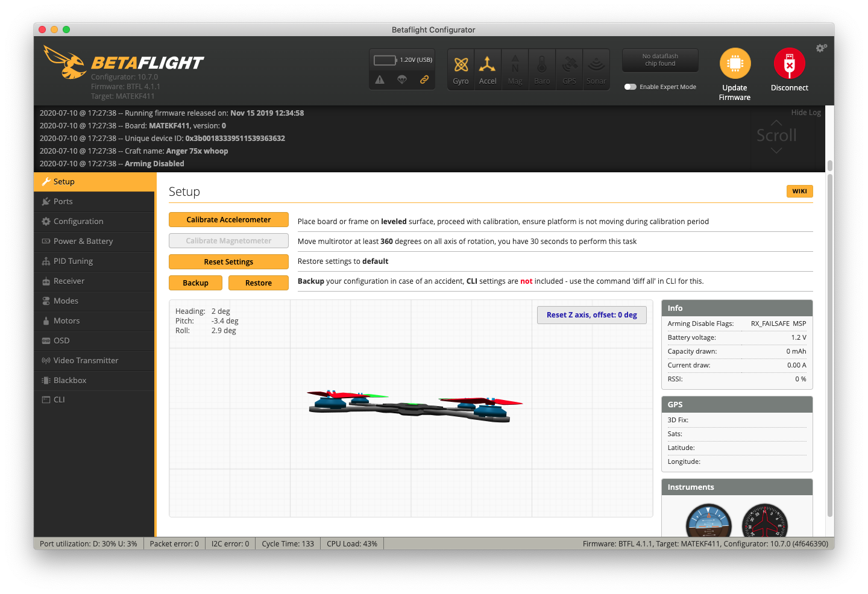This screenshot has height=594, width=868.
Task: Click the orange link status icon
Action: point(424,80)
